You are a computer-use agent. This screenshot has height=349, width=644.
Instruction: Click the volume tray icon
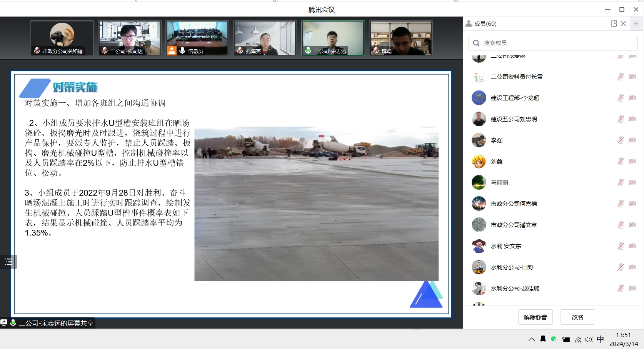[589, 339]
